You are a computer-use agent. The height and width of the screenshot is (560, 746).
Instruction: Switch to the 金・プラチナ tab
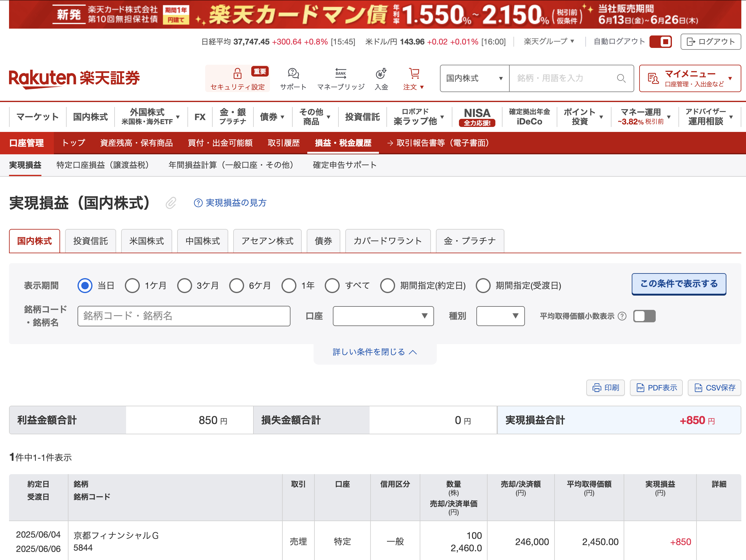pyautogui.click(x=470, y=241)
